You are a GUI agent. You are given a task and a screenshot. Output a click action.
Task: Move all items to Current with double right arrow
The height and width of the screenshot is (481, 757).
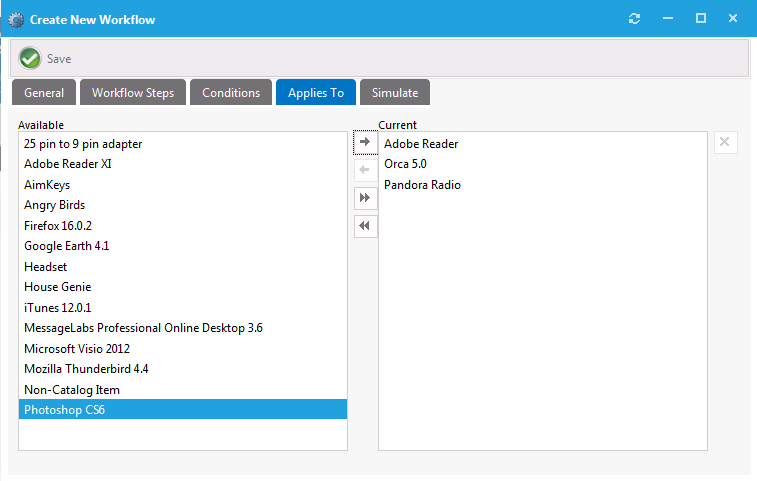pos(365,198)
